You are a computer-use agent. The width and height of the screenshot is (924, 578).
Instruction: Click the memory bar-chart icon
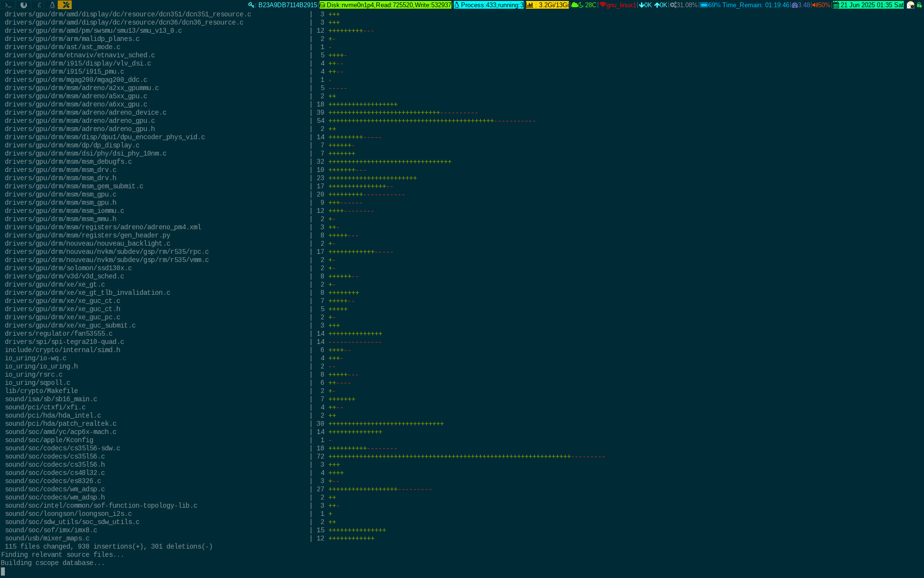click(x=530, y=5)
